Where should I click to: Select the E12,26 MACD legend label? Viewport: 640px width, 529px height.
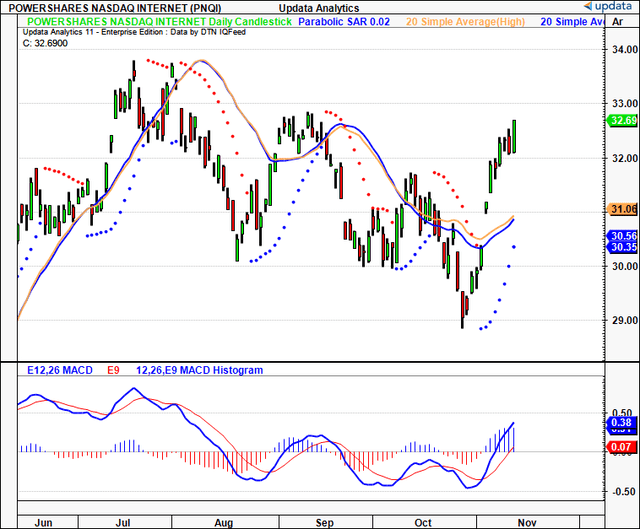60,370
